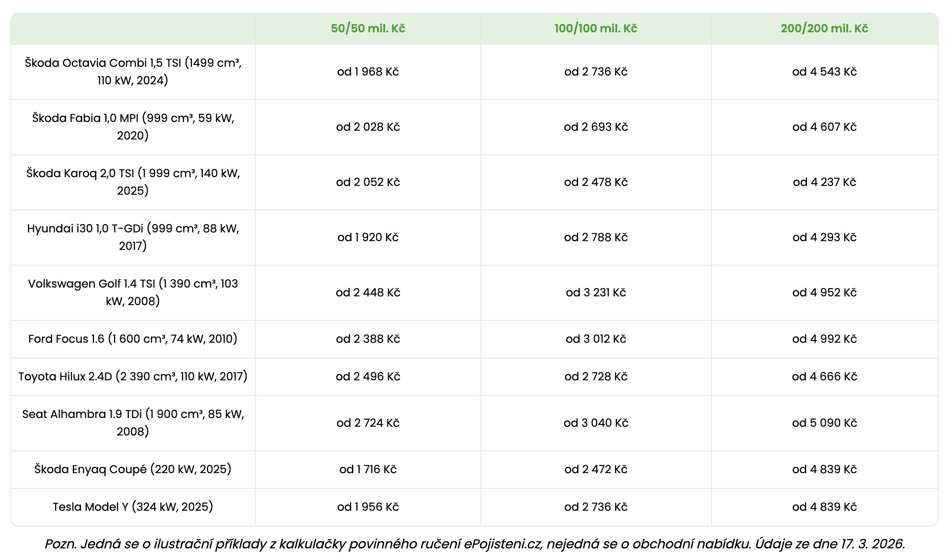Image resolution: width=949 pixels, height=560 pixels.
Task: Click the 50/50 mil. Kč column header
Action: (x=368, y=28)
